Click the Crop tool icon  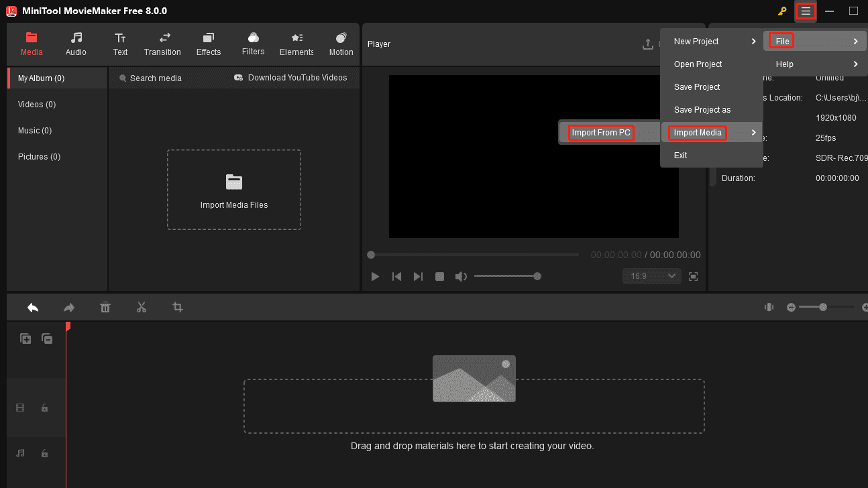[177, 307]
